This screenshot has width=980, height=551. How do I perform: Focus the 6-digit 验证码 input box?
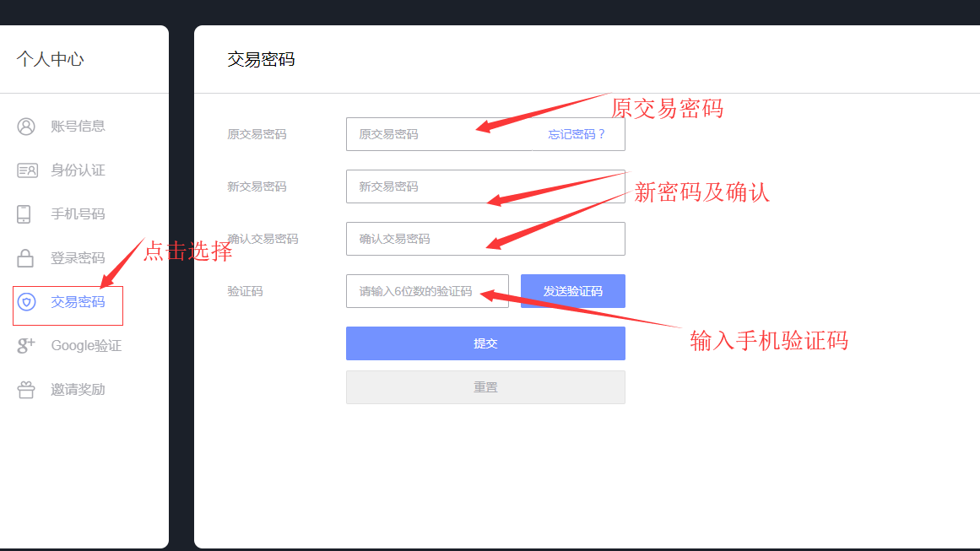click(427, 291)
